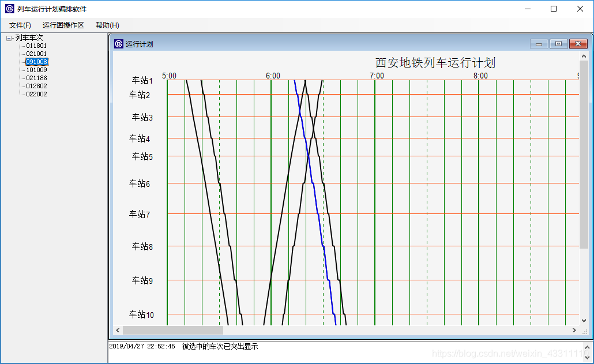Screen dimensions: 594x364
Task: Click the horizontal scrollbar thumb
Action: pyautogui.click(x=173, y=331)
